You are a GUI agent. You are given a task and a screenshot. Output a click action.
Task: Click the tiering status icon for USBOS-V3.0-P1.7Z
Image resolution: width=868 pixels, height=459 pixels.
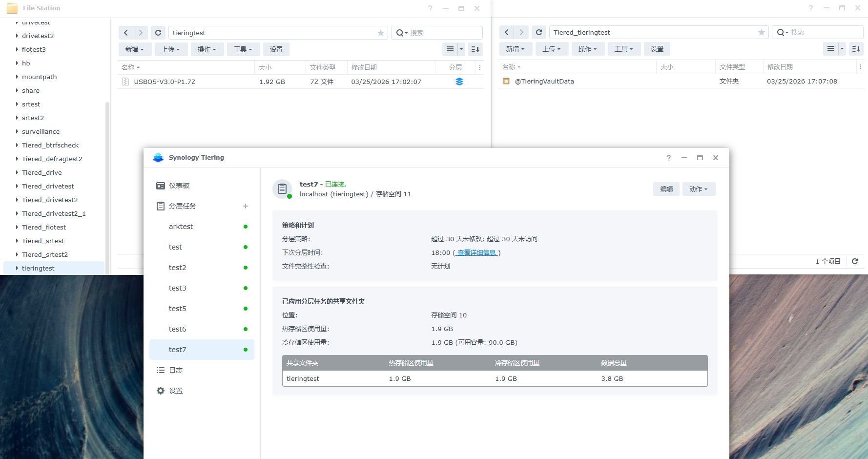[459, 82]
